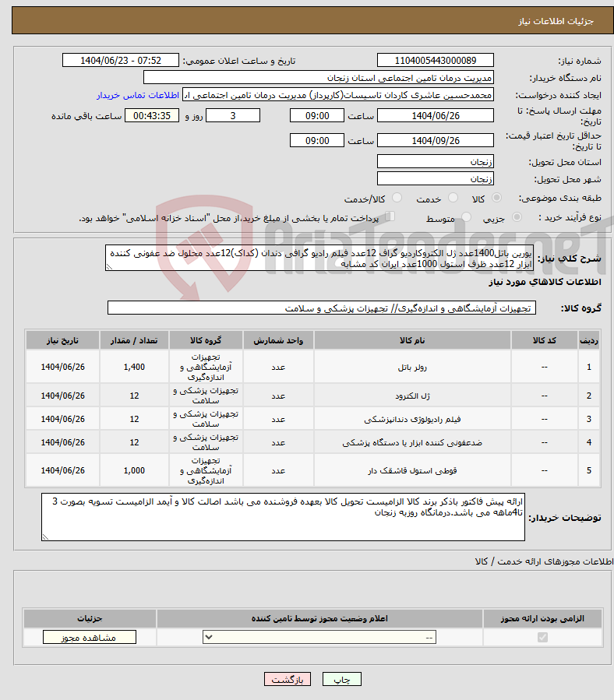The image size is (614, 700).
Task: Click the اعلام وضعیت مجوز header
Action: coord(319,618)
